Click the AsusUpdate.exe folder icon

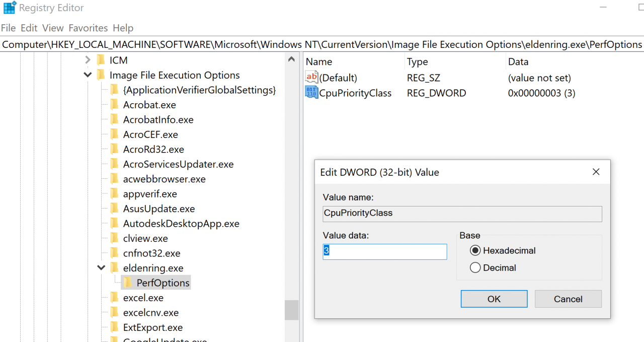[114, 209]
